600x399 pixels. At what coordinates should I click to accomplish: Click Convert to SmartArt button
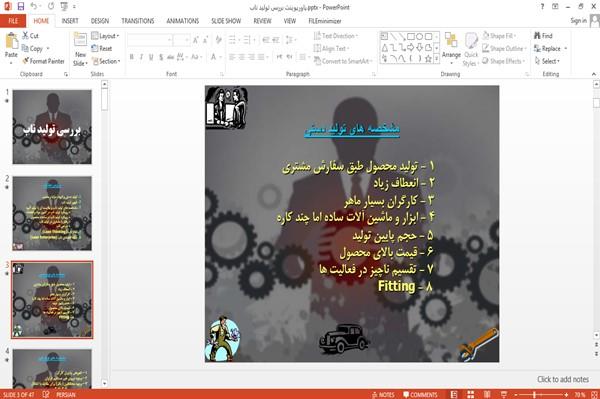[342, 61]
